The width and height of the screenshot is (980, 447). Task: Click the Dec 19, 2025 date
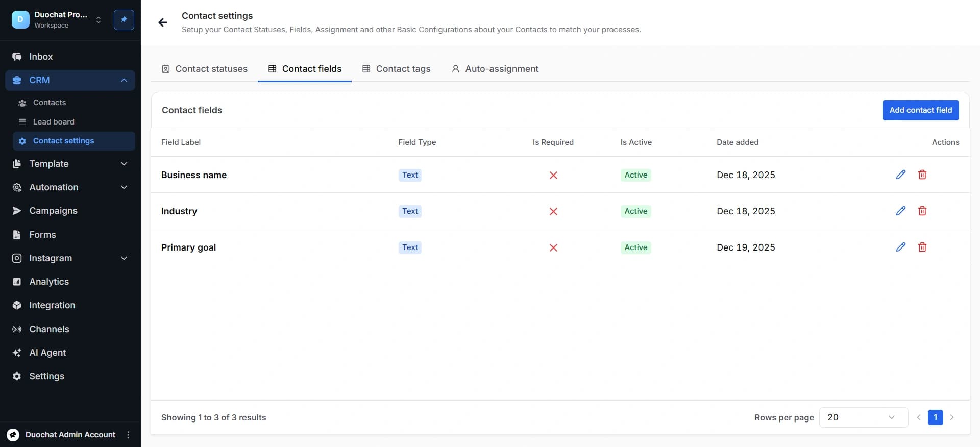point(746,247)
